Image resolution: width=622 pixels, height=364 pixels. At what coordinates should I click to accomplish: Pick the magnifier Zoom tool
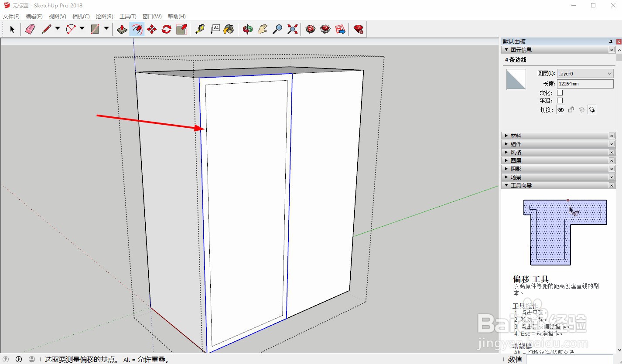(277, 29)
